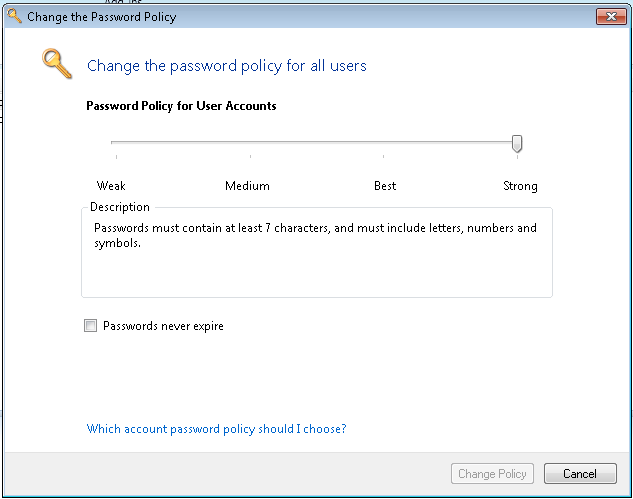Screen dimensions: 633x499
Task: Click the Best label under the slider
Action: 385,186
